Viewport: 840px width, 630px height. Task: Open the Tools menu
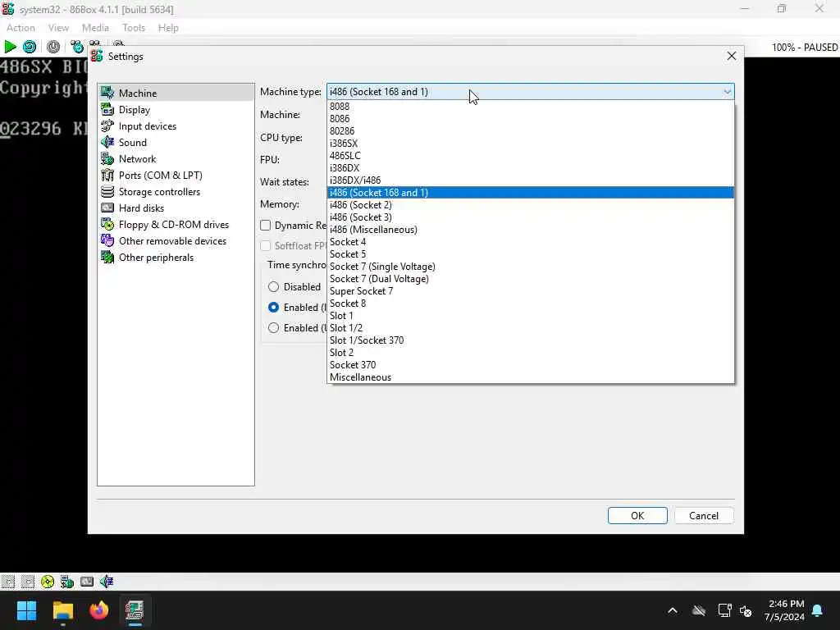(x=134, y=28)
